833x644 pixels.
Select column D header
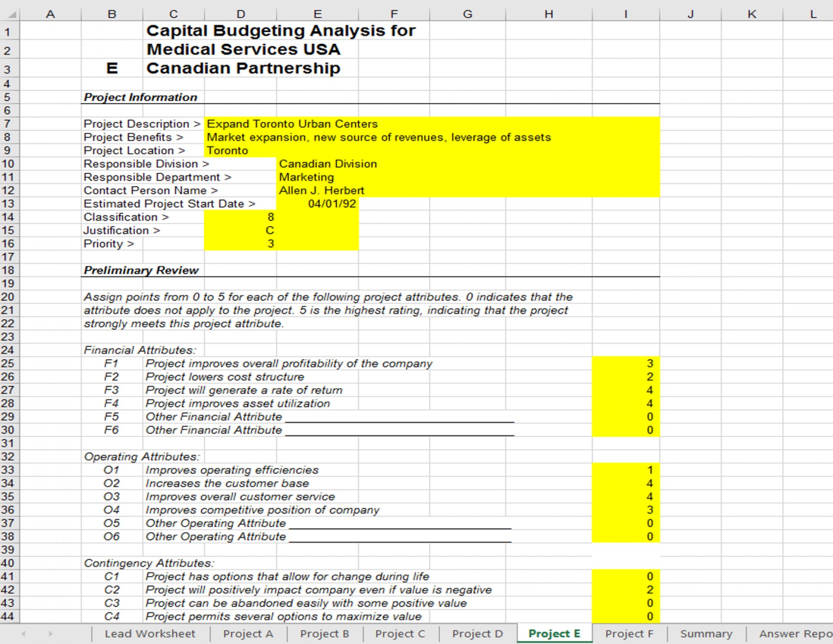click(x=240, y=14)
